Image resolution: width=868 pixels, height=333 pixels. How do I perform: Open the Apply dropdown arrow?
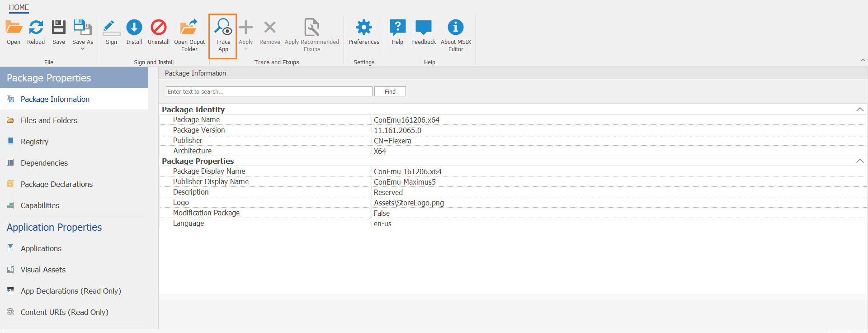(x=246, y=49)
